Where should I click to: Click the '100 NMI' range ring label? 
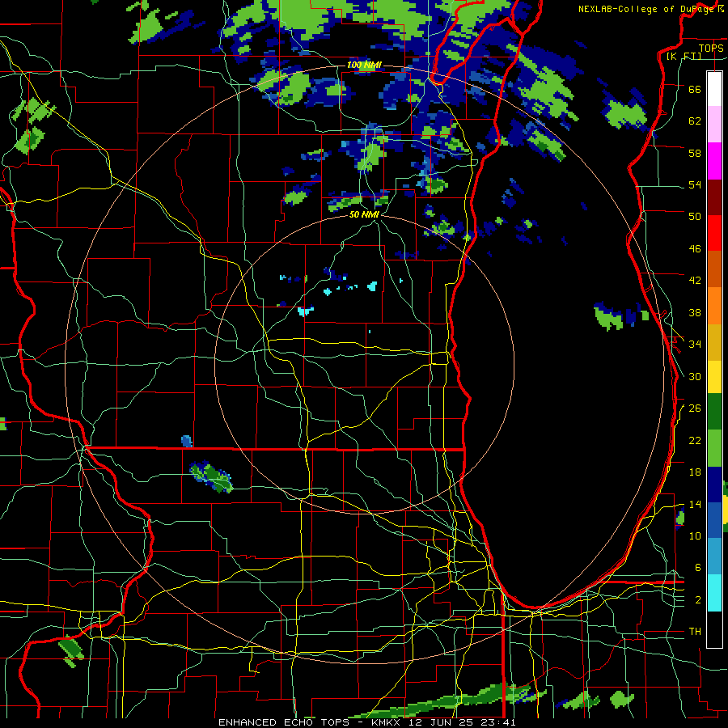364,65
